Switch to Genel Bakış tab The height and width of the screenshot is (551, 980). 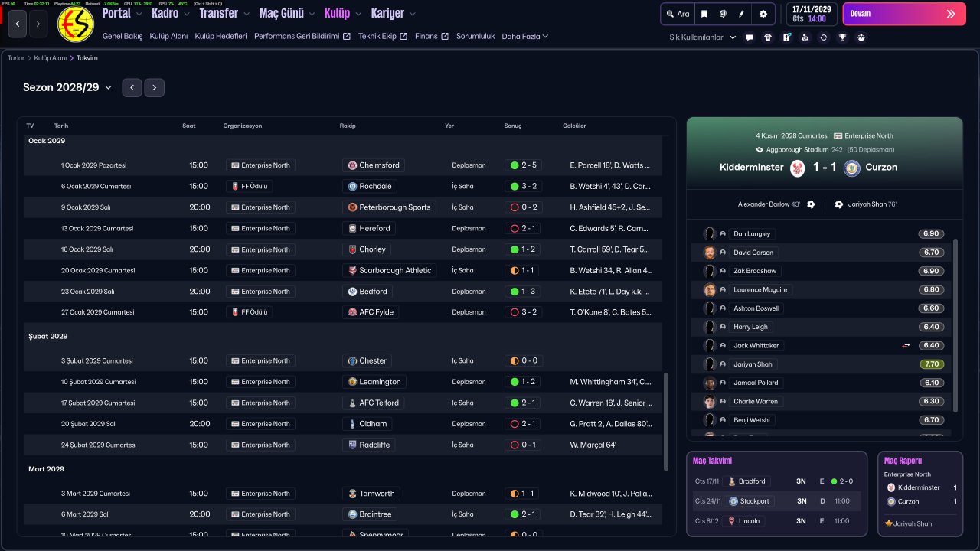pos(122,36)
